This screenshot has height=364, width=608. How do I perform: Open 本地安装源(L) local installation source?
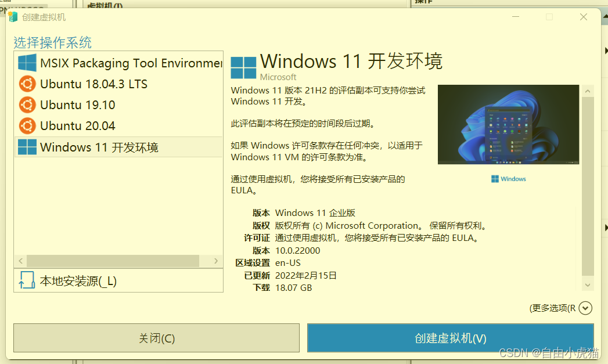118,280
